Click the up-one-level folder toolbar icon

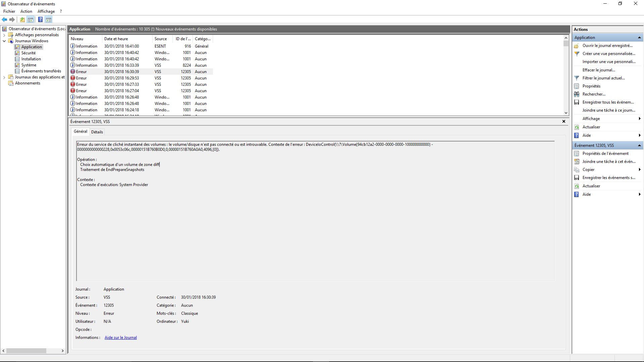(22, 20)
